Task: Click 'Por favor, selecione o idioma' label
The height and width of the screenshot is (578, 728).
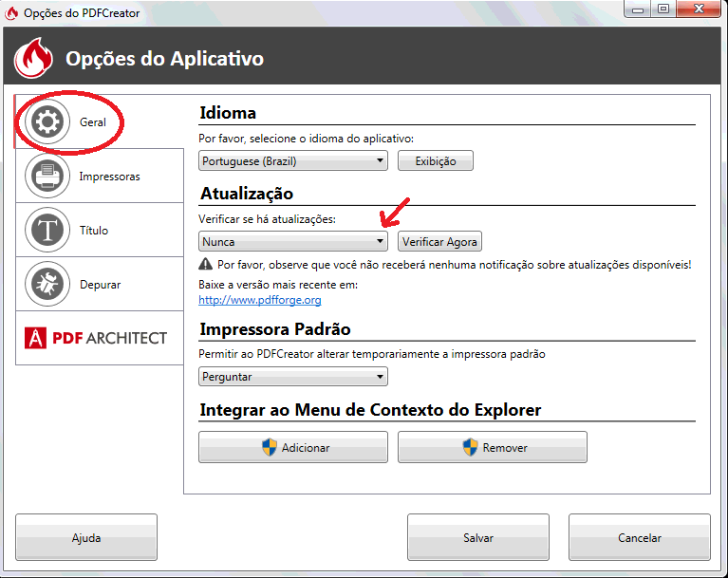Action: 306,139
